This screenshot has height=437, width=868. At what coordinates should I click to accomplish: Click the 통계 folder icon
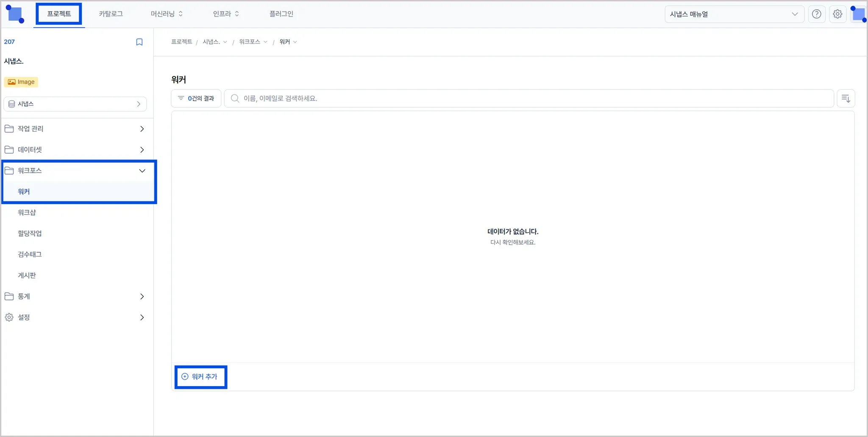9,296
